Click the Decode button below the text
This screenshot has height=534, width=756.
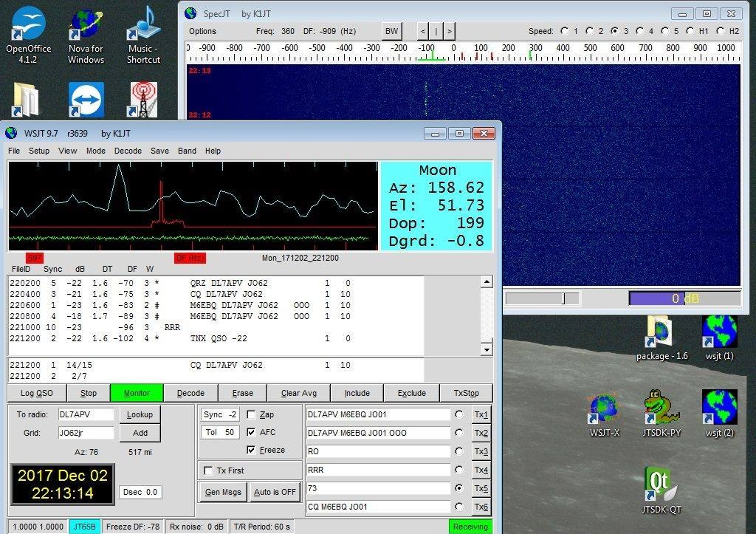pyautogui.click(x=190, y=393)
